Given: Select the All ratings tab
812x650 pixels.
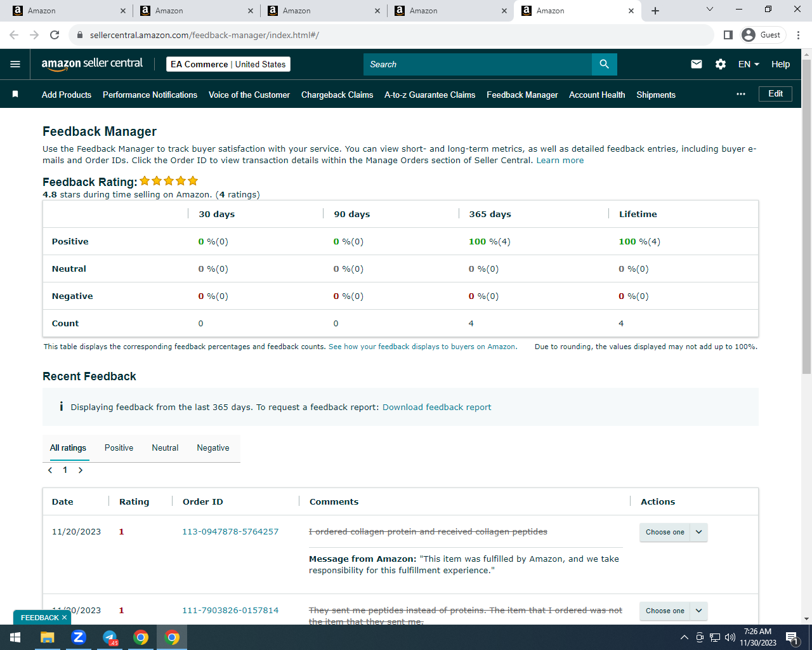Looking at the screenshot, I should (x=68, y=448).
